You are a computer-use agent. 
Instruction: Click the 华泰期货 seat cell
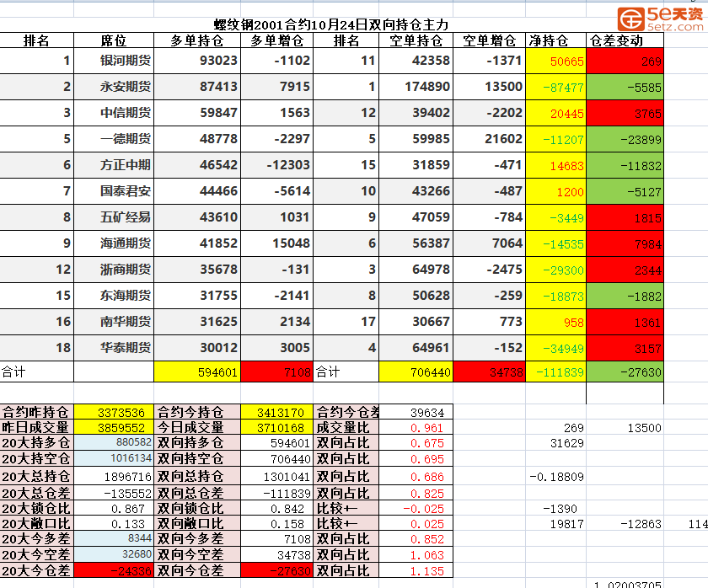[x=114, y=349]
